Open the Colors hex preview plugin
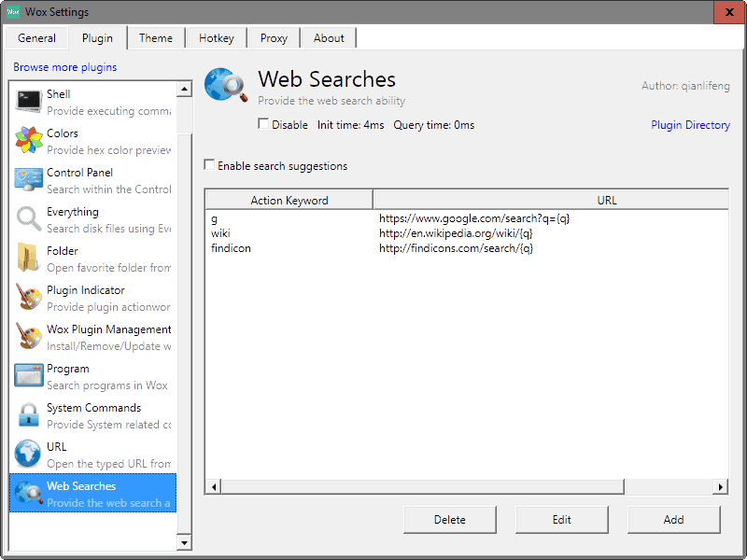 pyautogui.click(x=30, y=141)
